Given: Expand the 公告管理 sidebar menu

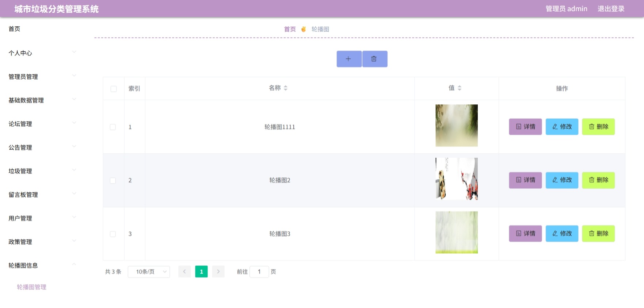Looking at the screenshot, I should click(42, 147).
